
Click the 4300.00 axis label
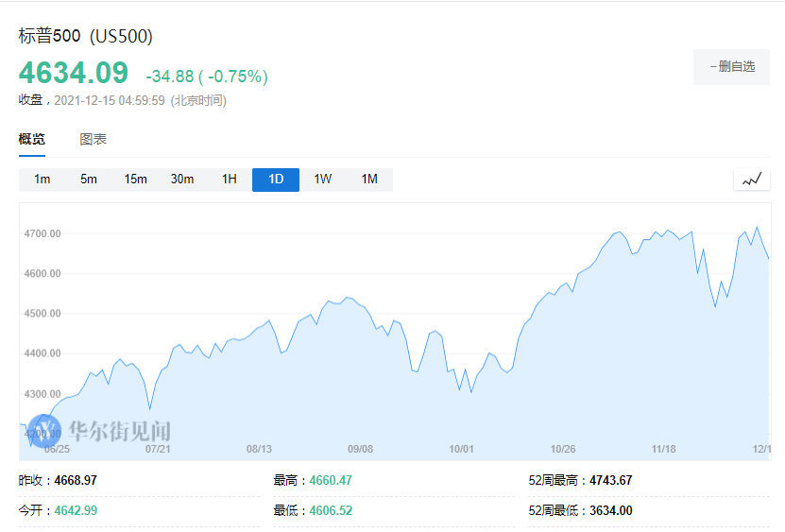[43, 394]
